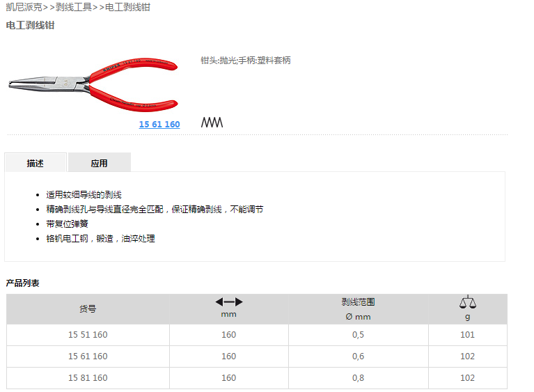Open the 15 61 160 product link
Viewport: 534px width, 392px height.
159,125
